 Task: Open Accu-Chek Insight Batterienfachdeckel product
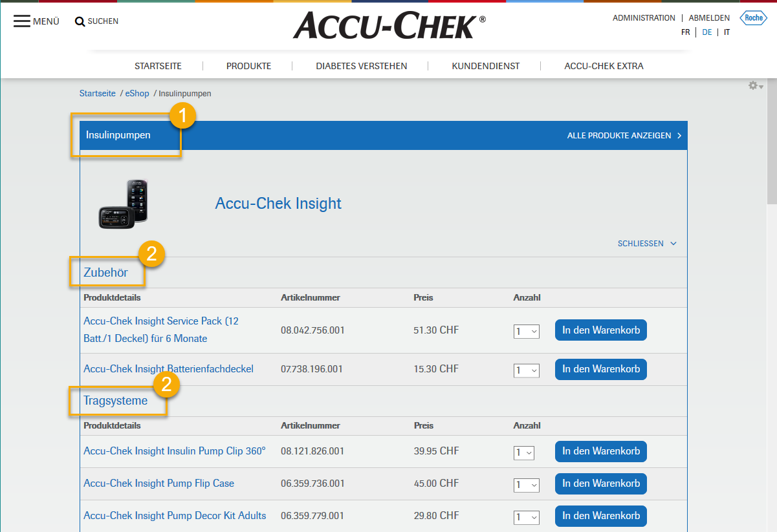click(168, 369)
